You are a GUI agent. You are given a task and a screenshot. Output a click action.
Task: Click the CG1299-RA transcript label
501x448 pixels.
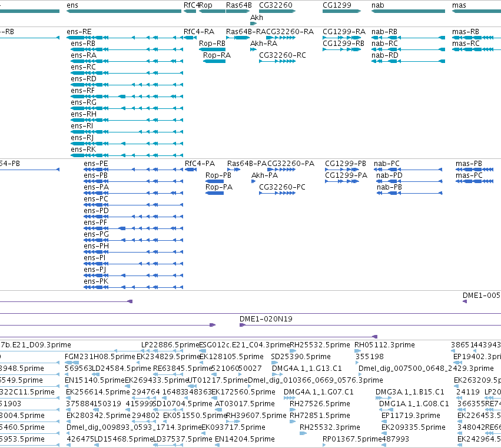click(344, 32)
